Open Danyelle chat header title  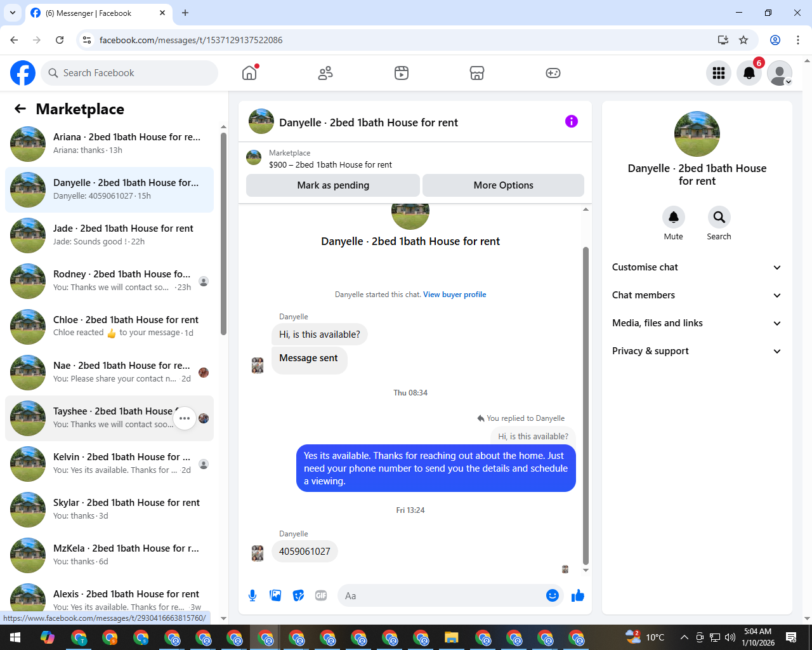tap(368, 123)
